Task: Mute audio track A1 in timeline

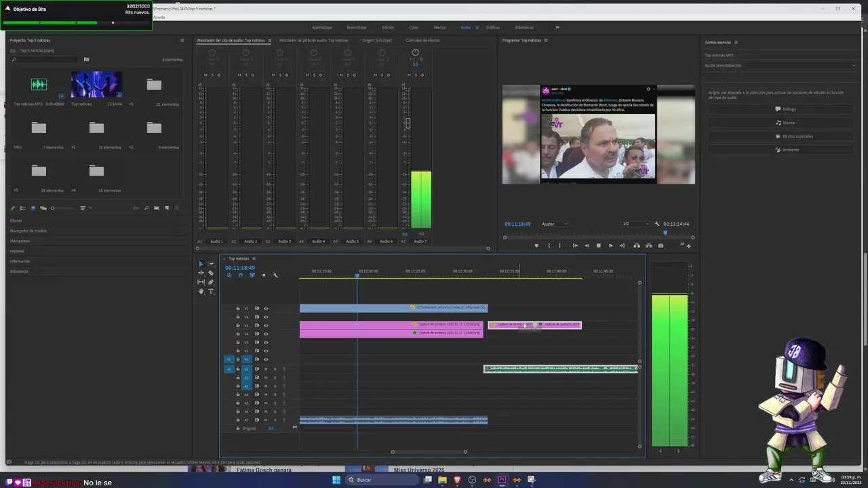Action: coord(266,369)
